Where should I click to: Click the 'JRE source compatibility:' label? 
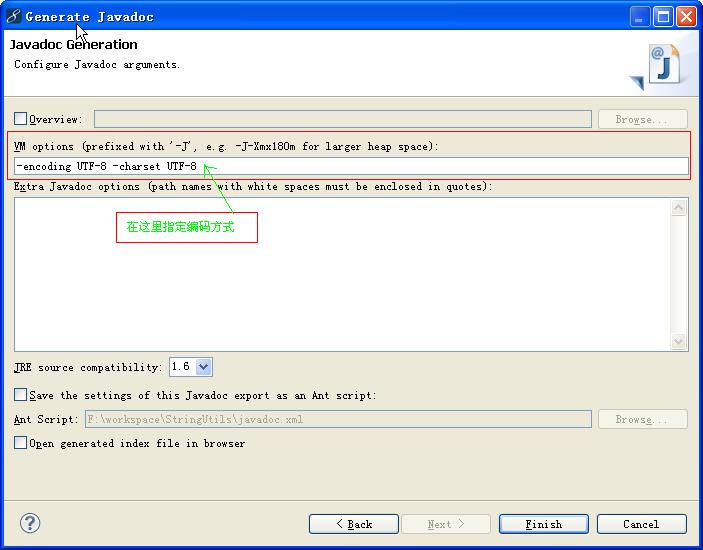pyautogui.click(x=88, y=367)
